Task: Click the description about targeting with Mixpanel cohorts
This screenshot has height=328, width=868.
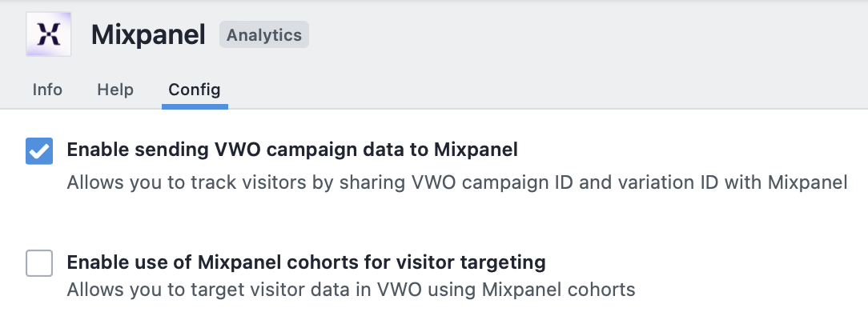Action: [x=351, y=290]
